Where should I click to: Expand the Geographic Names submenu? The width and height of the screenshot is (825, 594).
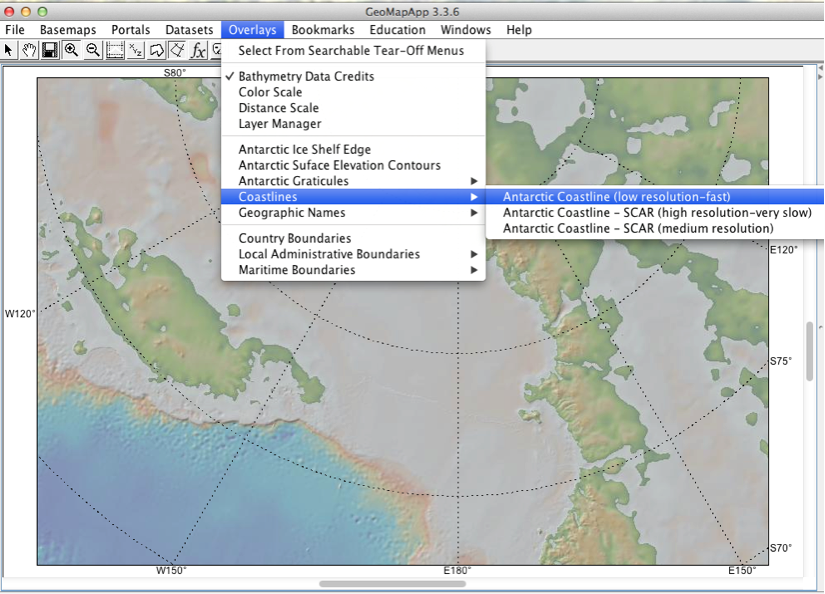coord(291,212)
